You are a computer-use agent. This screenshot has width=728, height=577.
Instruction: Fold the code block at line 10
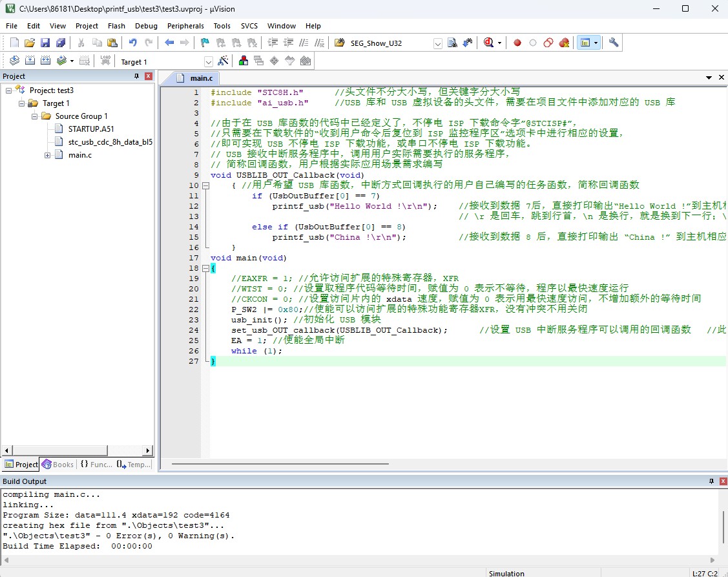point(205,185)
